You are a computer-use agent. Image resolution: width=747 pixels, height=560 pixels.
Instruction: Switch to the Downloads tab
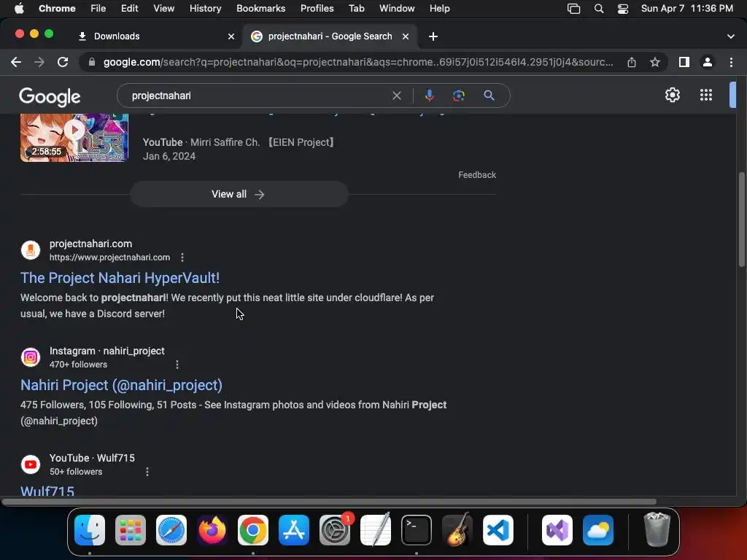click(153, 36)
